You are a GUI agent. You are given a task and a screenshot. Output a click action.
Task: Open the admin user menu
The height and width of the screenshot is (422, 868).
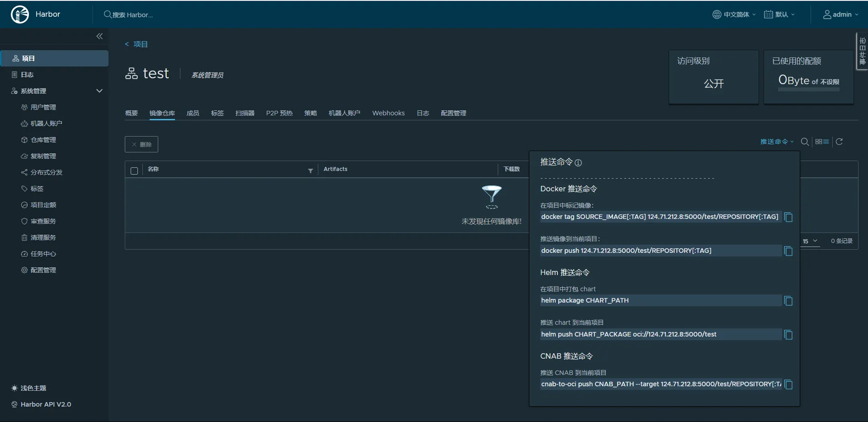click(841, 14)
